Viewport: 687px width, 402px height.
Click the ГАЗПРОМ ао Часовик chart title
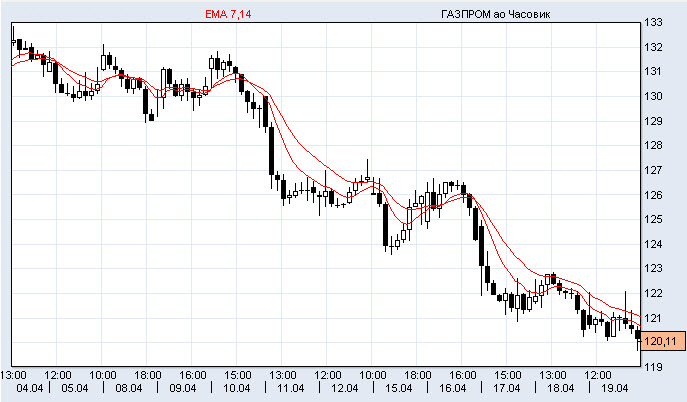point(496,14)
